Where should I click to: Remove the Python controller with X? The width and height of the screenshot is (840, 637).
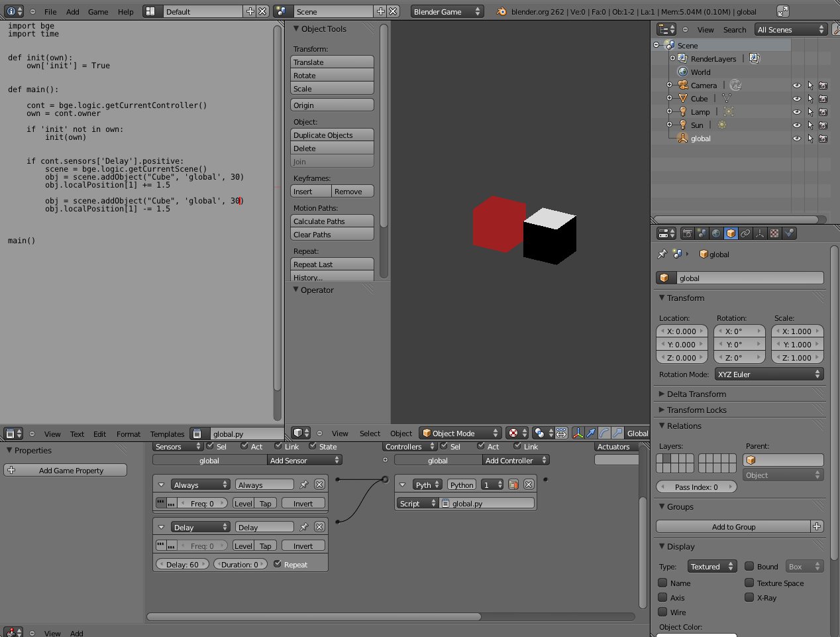click(529, 485)
